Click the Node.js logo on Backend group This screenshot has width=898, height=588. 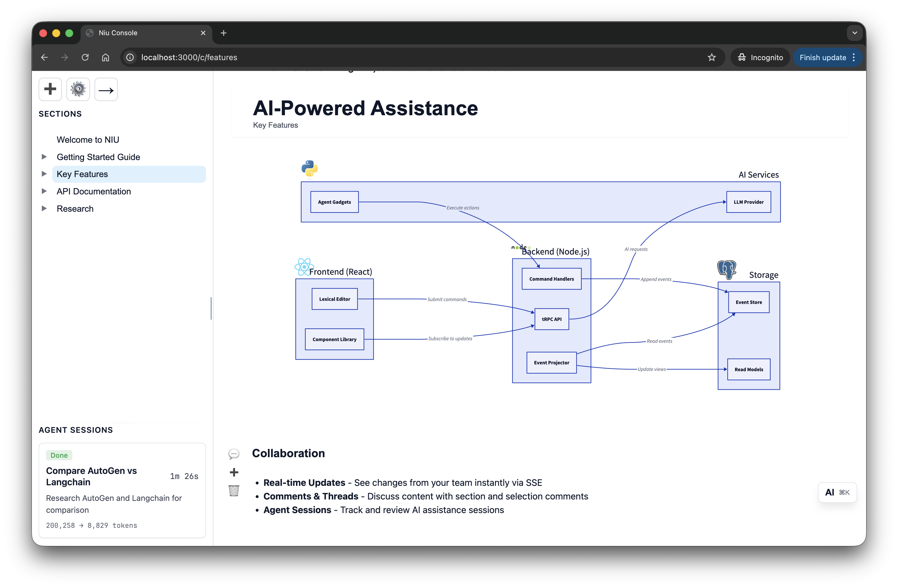coord(521,247)
